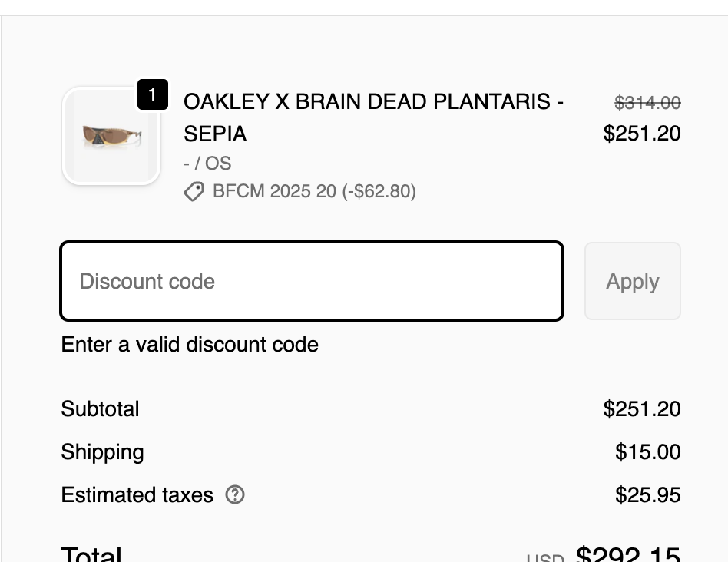Click the estimated taxes amount $25.95
The image size is (728, 562).
(647, 495)
